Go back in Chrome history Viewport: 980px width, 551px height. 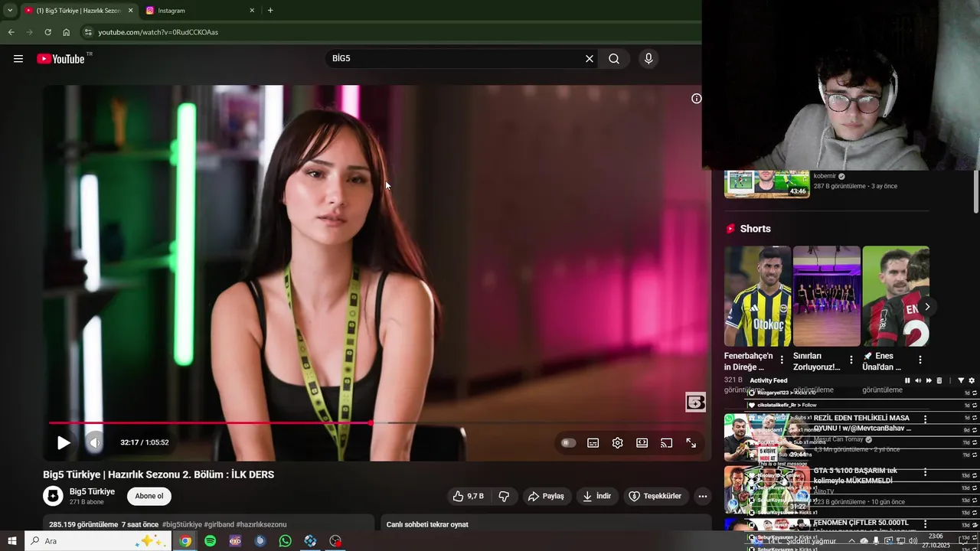coord(11,32)
